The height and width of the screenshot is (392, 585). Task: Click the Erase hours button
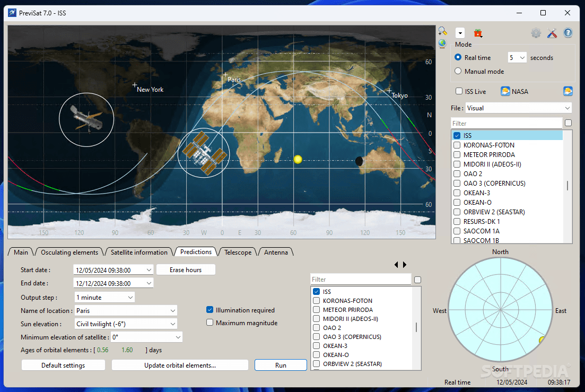[186, 270]
